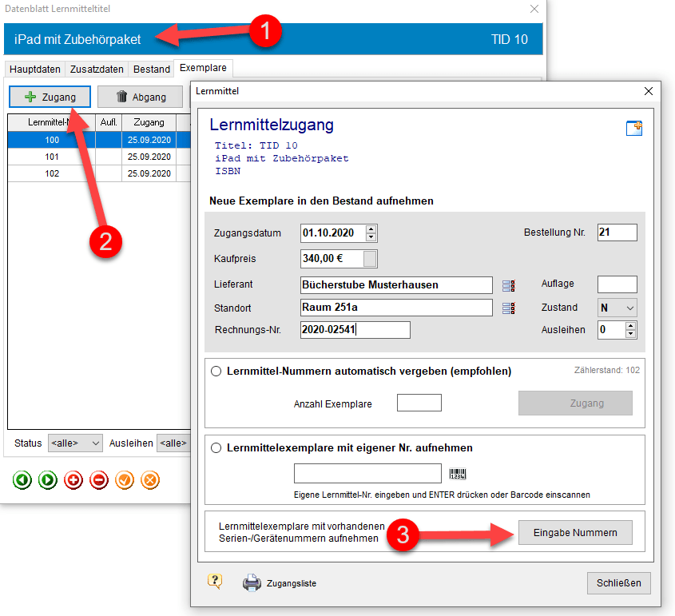Open the Lieferant selection list icon
This screenshot has height=616, width=675.
(x=508, y=285)
